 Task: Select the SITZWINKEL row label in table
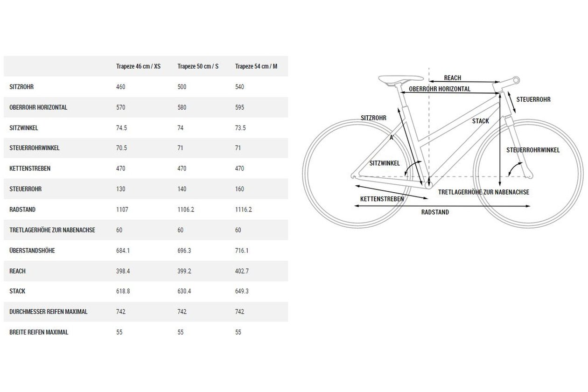[x=23, y=127]
